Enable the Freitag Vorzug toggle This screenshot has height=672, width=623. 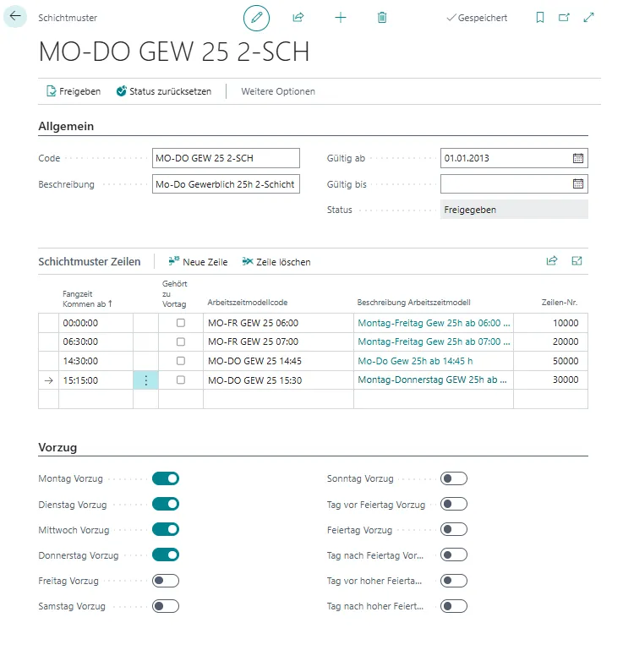tap(166, 581)
